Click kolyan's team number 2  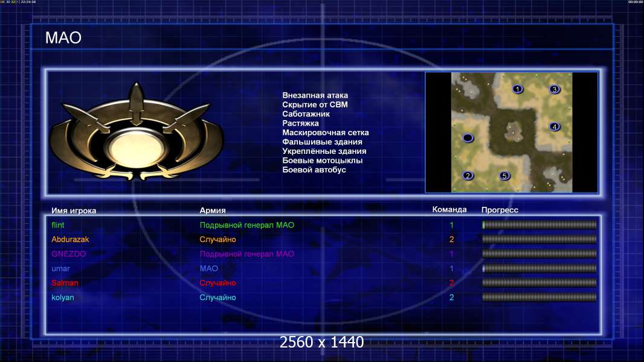coord(451,297)
